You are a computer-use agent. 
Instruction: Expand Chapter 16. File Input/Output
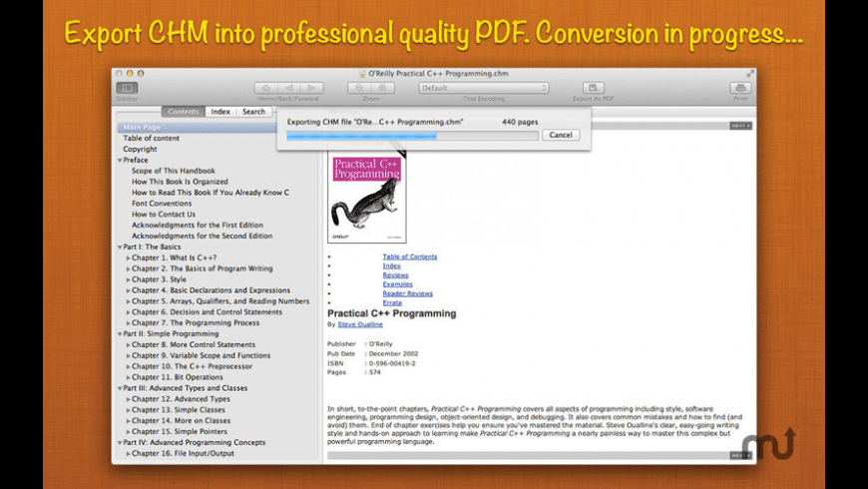pos(128,453)
